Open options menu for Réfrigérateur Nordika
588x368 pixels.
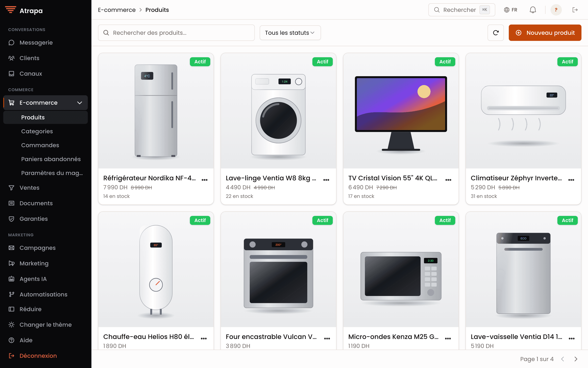[x=205, y=180]
